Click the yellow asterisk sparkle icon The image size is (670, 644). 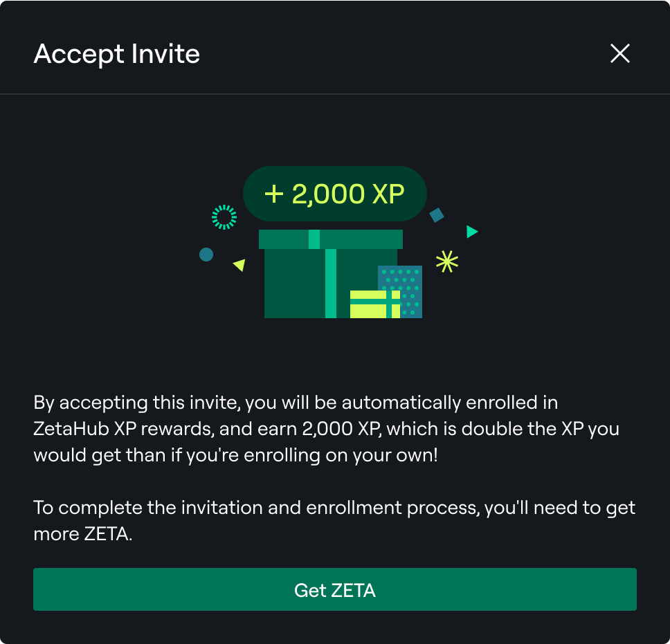coord(446,261)
